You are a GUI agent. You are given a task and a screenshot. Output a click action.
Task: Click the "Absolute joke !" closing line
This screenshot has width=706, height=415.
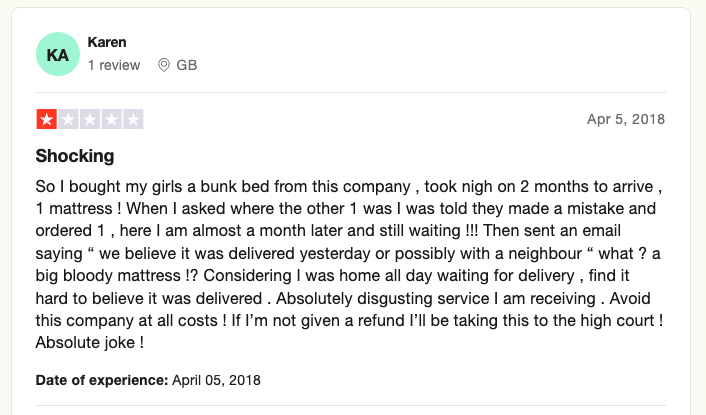tap(90, 343)
